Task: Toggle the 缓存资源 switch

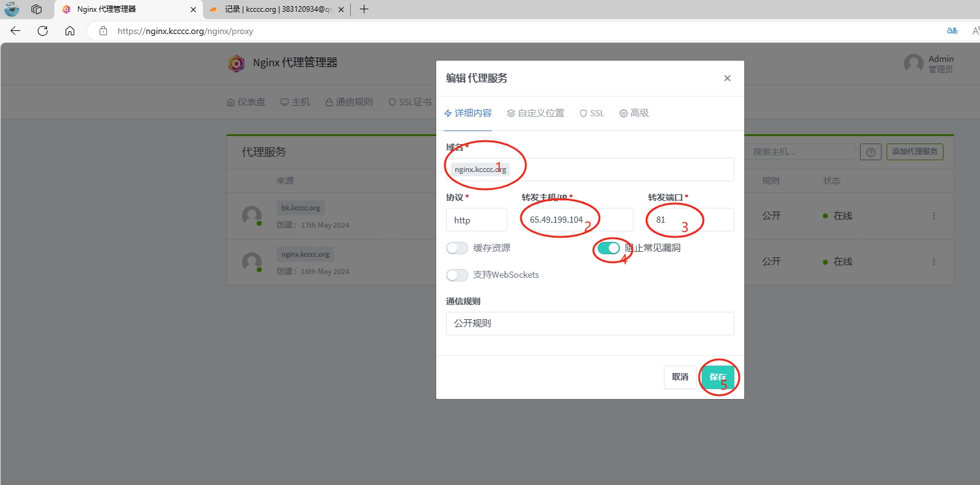Action: [457, 248]
